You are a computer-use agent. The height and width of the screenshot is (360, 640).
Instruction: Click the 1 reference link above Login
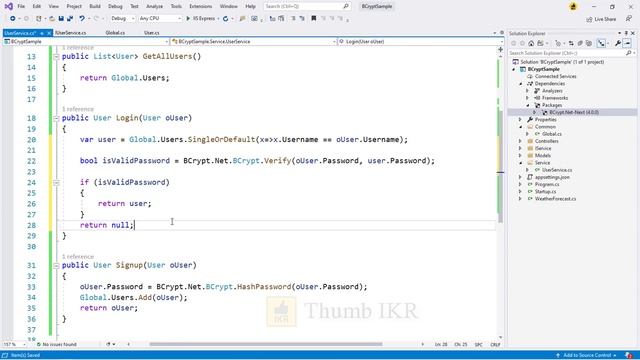pyautogui.click(x=78, y=109)
